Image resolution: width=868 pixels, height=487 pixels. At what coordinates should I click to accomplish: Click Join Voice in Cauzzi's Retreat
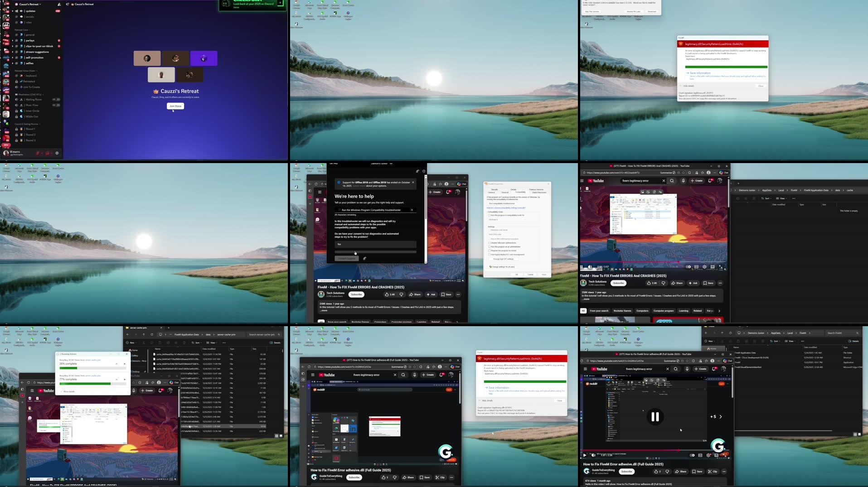click(x=175, y=106)
